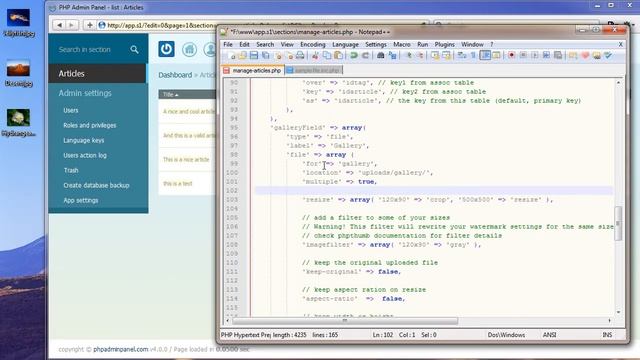Click the power icon in admin panel
The height and width of the screenshot is (360, 640).
pos(166,49)
